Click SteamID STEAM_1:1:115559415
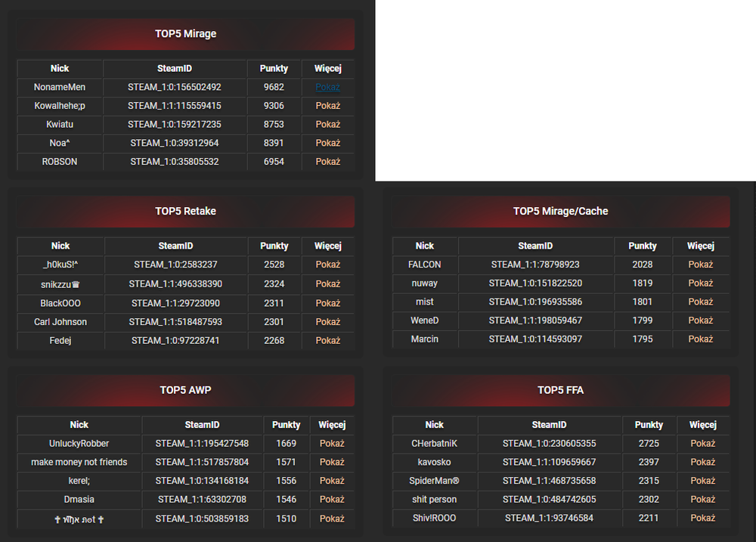The height and width of the screenshot is (542, 756). tap(175, 106)
